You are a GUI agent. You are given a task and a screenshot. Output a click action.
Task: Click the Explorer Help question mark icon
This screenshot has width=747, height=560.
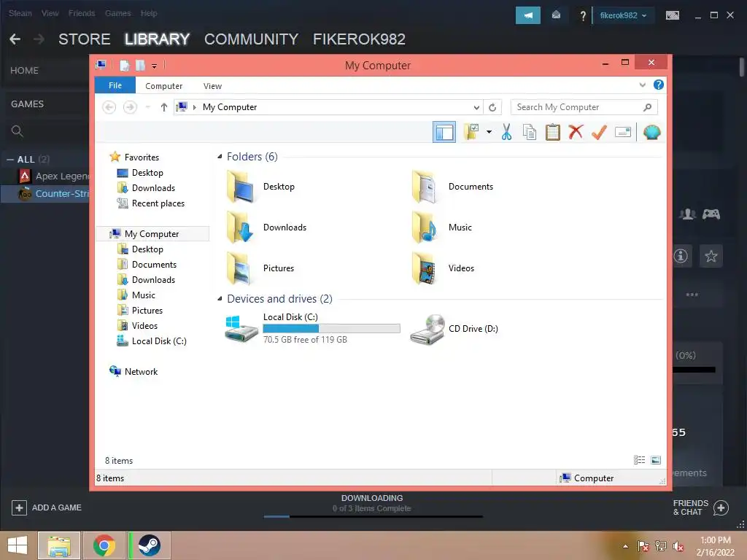(659, 85)
